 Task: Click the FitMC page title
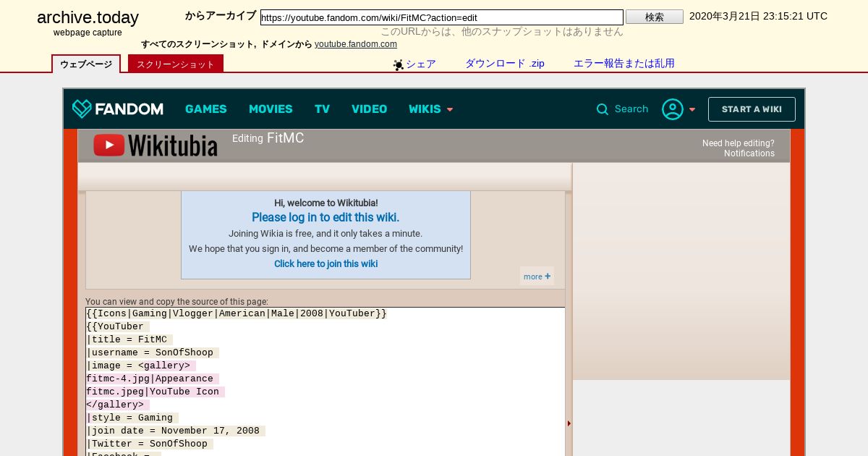286,138
